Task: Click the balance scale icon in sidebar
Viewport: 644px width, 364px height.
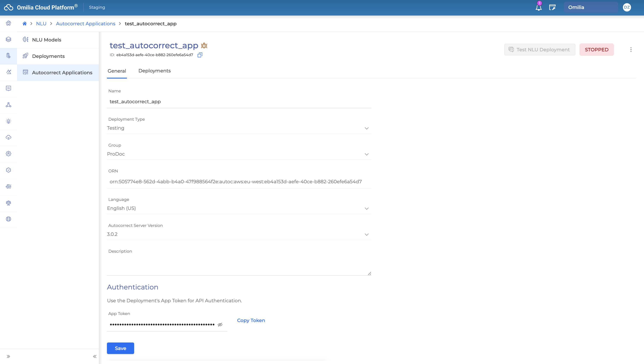Action: [9, 203]
